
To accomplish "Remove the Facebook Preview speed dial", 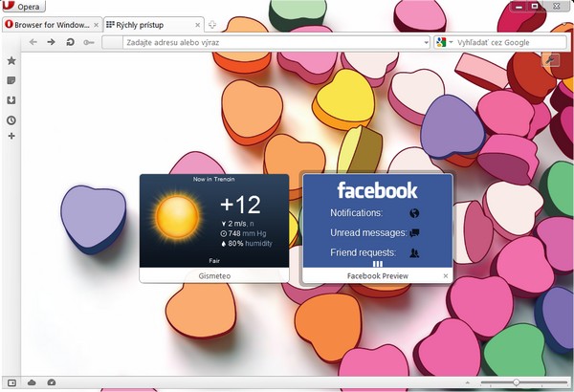I will point(446,276).
